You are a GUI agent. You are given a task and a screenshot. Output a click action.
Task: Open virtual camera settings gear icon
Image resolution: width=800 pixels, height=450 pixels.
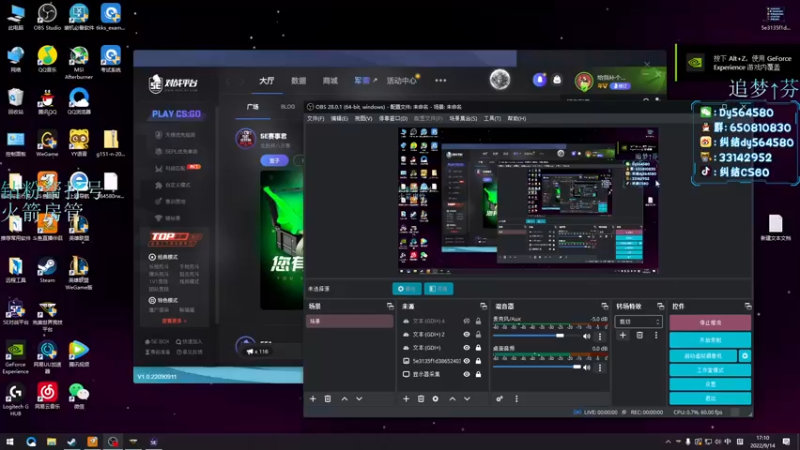(x=745, y=356)
